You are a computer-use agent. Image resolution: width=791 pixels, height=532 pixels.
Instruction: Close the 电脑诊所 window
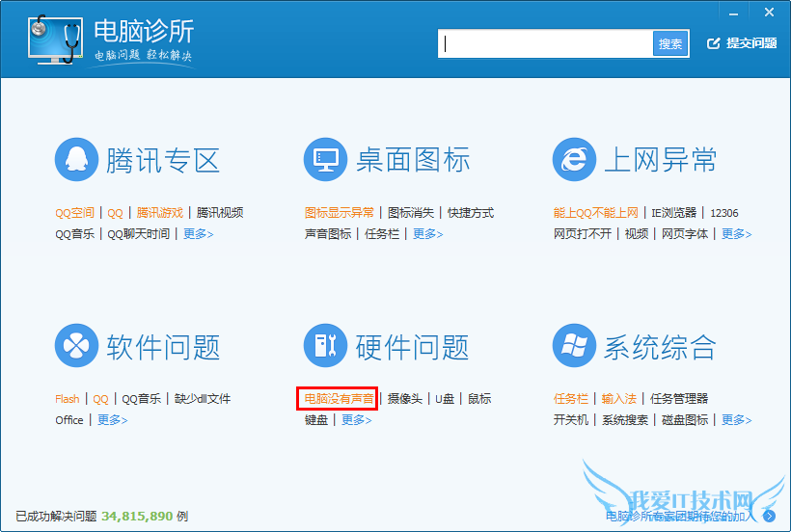tap(770, 13)
